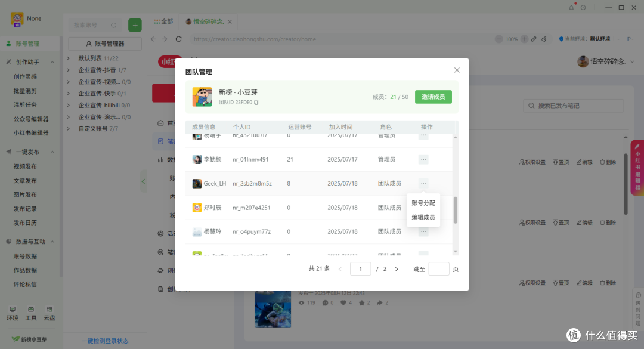Expand the 企业宣传-bilibili 0/0 group

pyautogui.click(x=69, y=105)
